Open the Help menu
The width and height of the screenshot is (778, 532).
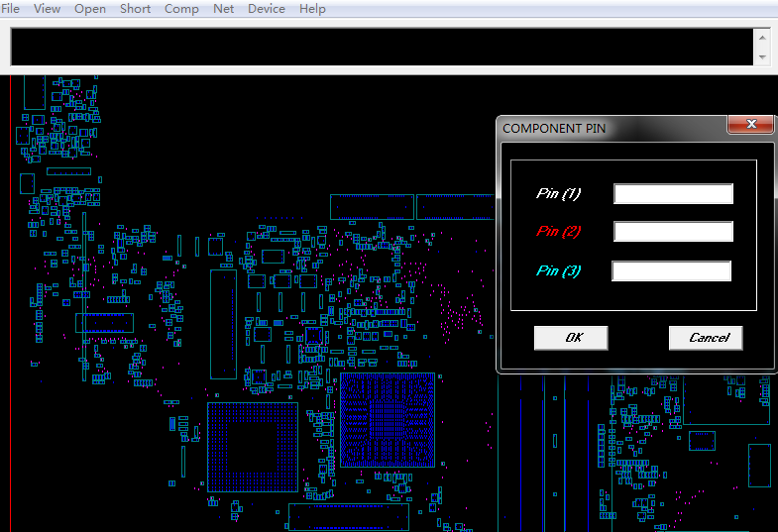(312, 9)
